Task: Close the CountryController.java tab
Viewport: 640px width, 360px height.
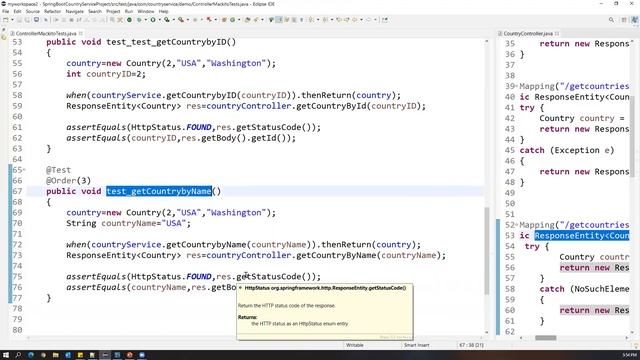Action: pos(557,33)
